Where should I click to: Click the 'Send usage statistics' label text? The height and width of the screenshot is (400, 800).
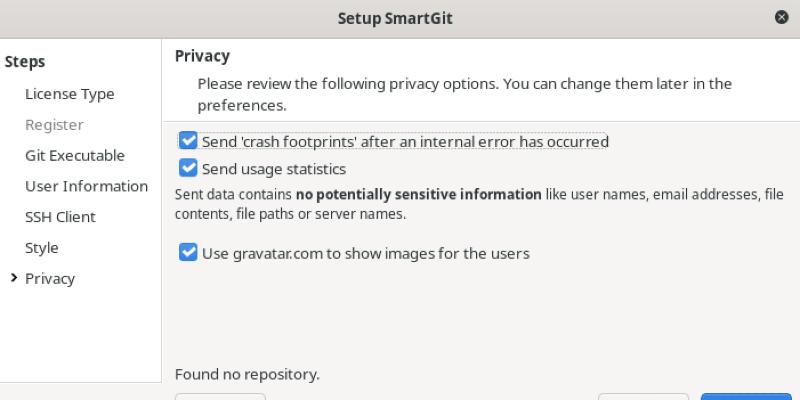[x=274, y=169]
